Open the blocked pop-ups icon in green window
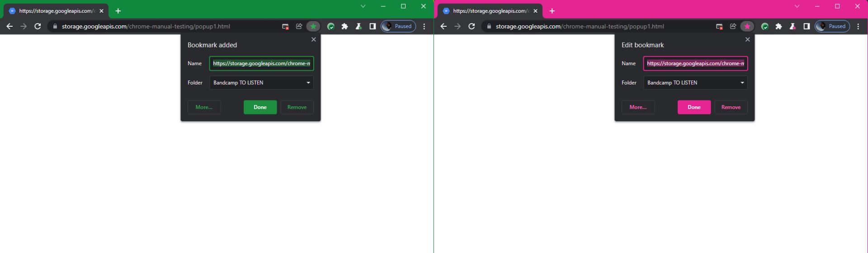Screen dimensions: 868x253 285,26
